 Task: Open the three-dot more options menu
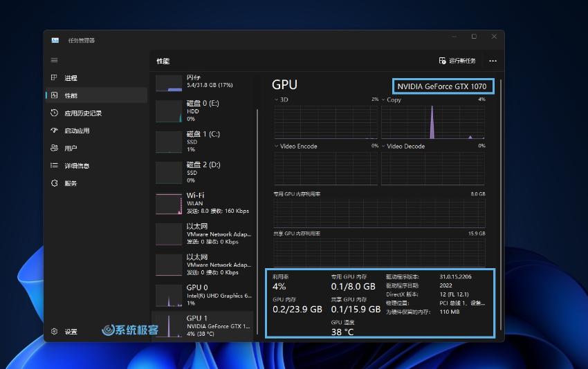(x=493, y=61)
